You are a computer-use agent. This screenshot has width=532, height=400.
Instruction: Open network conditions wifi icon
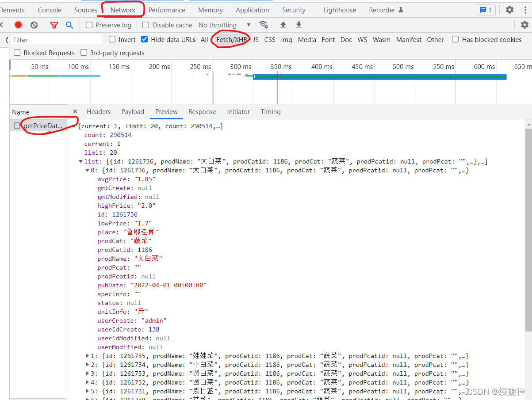264,25
